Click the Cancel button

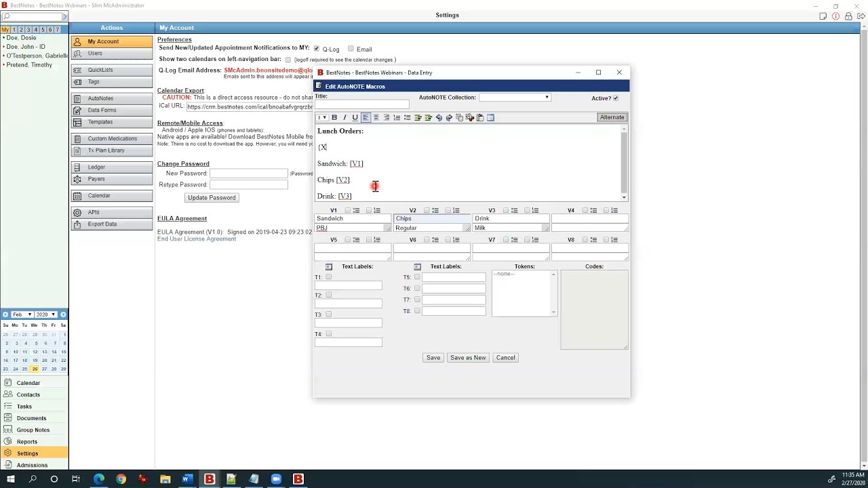pyautogui.click(x=505, y=358)
